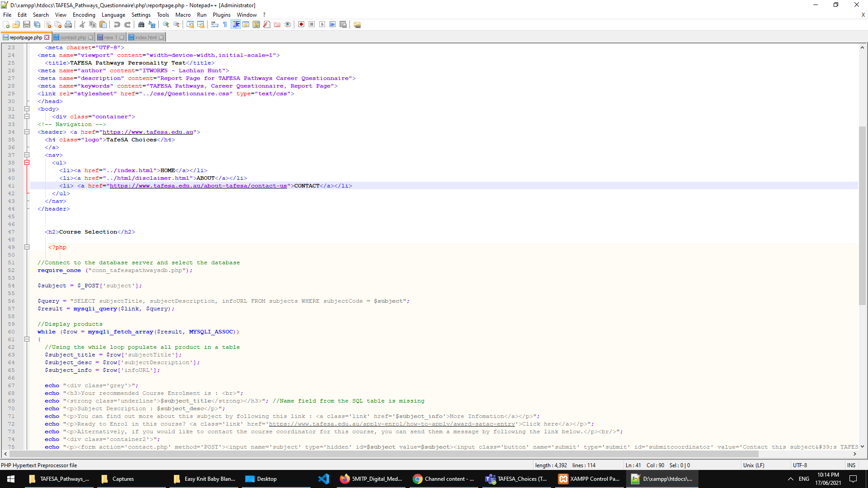The image size is (868, 488).
Task: Click the Cut scissors icon
Action: point(82,24)
